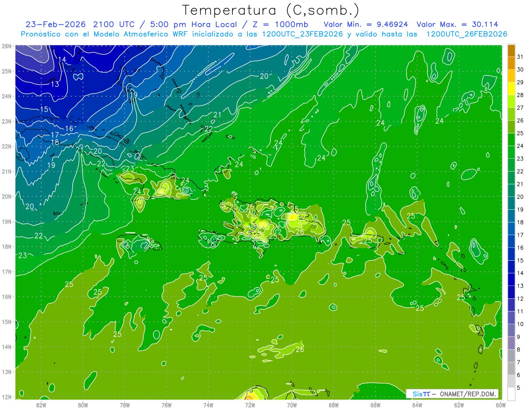Click the 82W longitude axis label
The height and width of the screenshot is (411, 532).
41,405
